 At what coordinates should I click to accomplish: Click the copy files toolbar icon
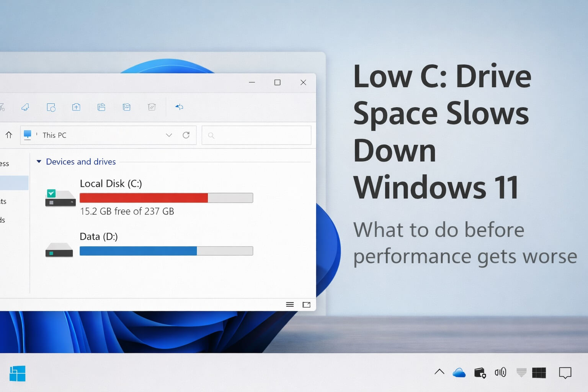(101, 107)
